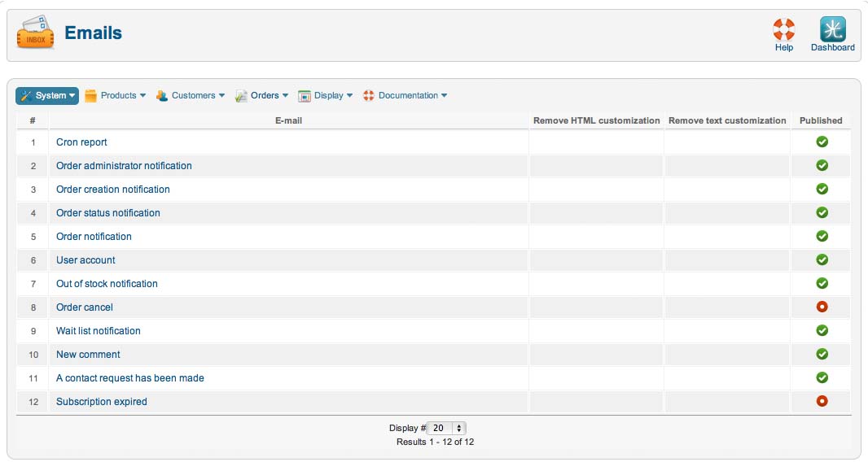868x462 pixels.
Task: Publish the Order cancel email
Action: point(822,307)
